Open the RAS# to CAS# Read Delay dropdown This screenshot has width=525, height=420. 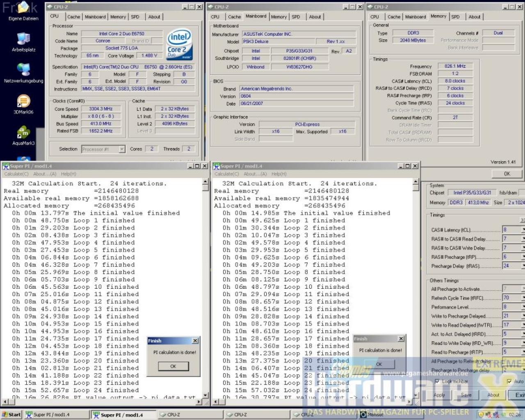pyautogui.click(x=523, y=239)
